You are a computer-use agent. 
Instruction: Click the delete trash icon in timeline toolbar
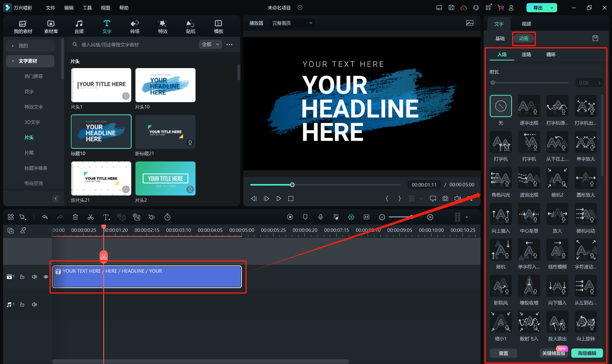(75, 217)
